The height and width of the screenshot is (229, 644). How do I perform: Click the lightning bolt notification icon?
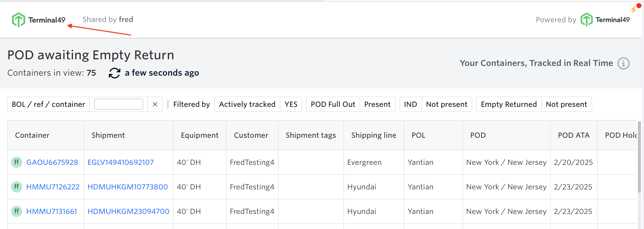(634, 9)
